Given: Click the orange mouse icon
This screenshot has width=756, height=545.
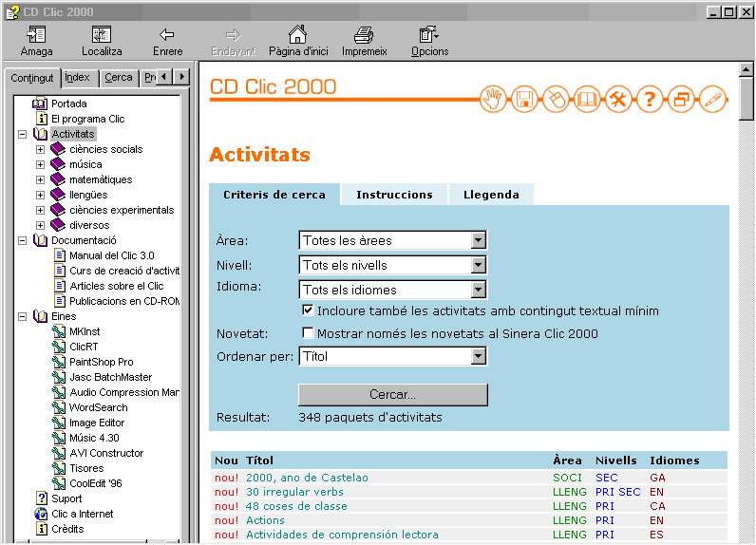Looking at the screenshot, I should tap(556, 99).
